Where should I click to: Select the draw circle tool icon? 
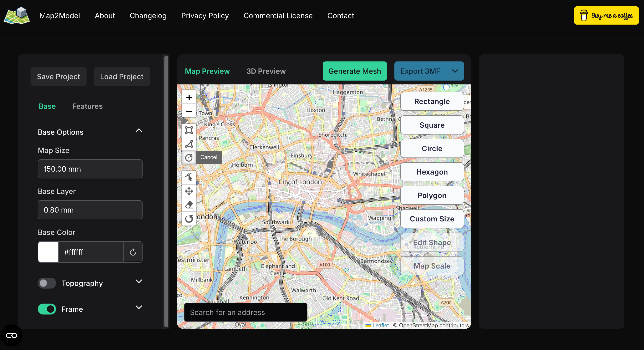click(x=189, y=157)
